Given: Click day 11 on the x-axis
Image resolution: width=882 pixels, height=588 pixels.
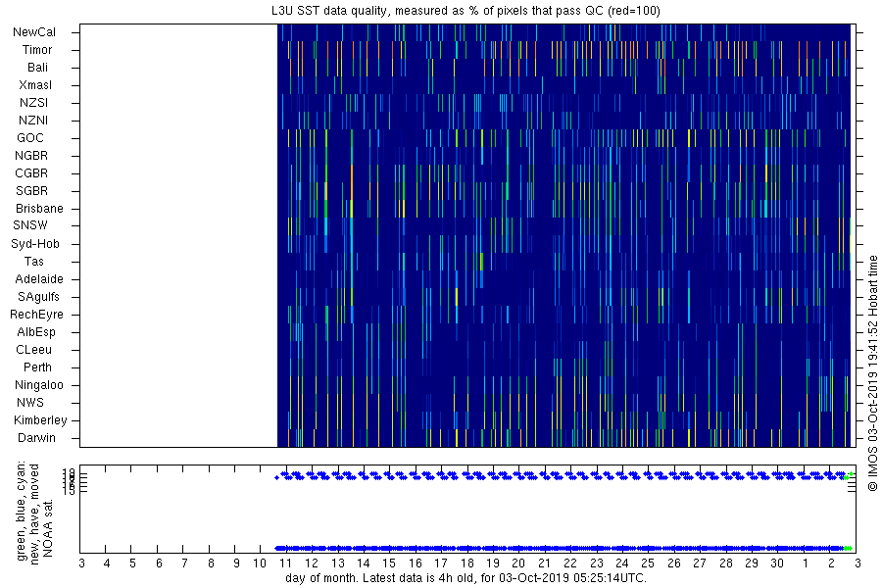Looking at the screenshot, I should (x=285, y=563).
